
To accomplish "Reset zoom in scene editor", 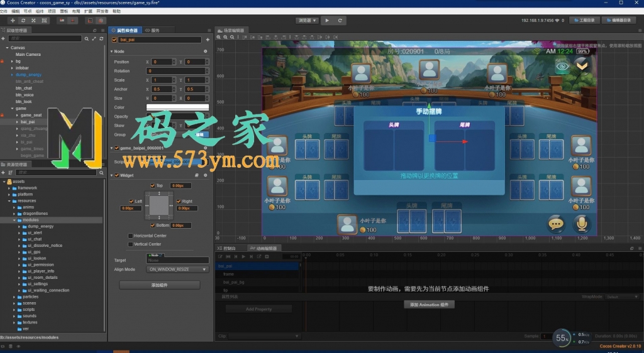I will 232,37.
